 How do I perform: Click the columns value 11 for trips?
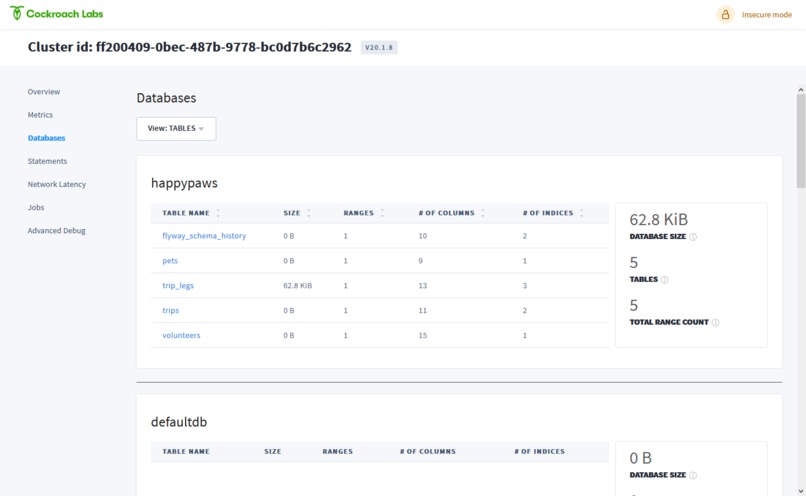pyautogui.click(x=423, y=310)
